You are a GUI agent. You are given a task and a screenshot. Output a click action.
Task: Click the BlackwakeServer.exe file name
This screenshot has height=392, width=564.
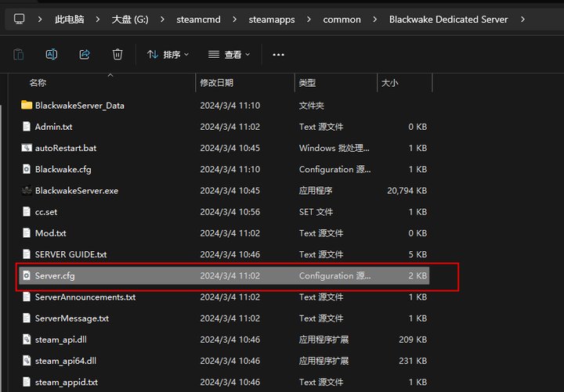click(77, 190)
